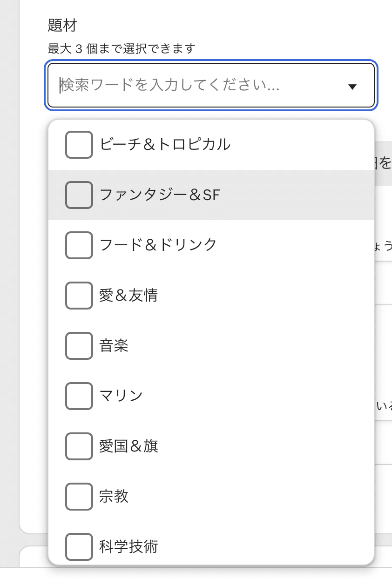
Task: Select the 宗教 option label
Action: (114, 497)
